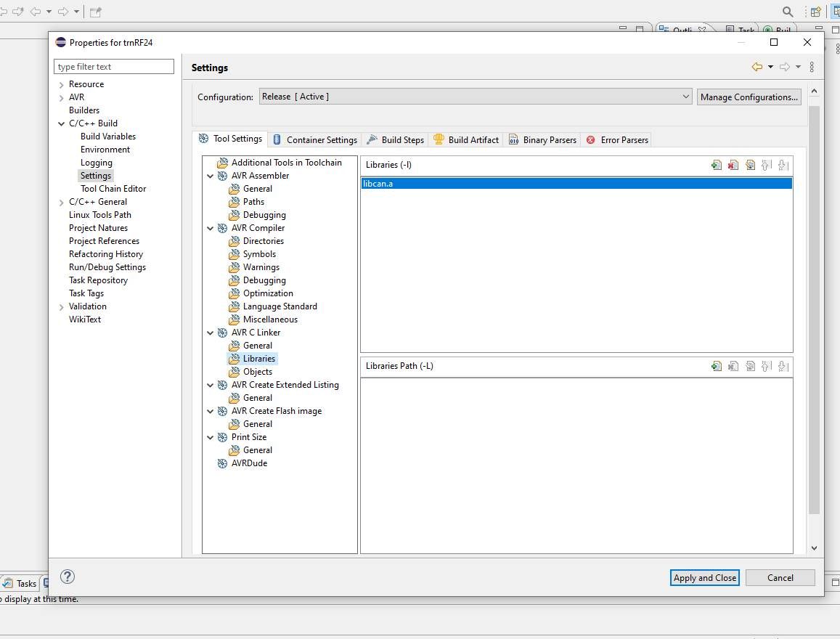Open the Build Artifact tab
The width and height of the screenshot is (840, 639).
(466, 140)
